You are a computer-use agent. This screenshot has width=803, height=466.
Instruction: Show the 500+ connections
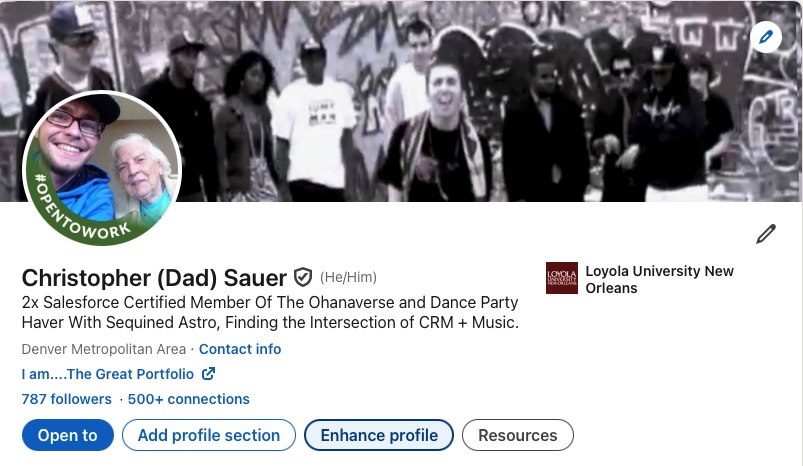click(x=188, y=399)
